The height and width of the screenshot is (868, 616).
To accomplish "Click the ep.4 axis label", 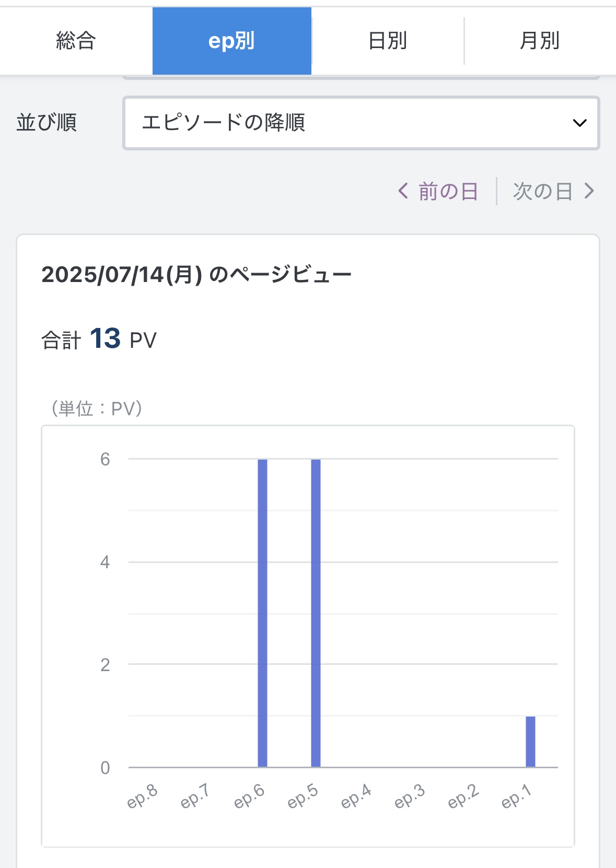I will click(x=356, y=796).
